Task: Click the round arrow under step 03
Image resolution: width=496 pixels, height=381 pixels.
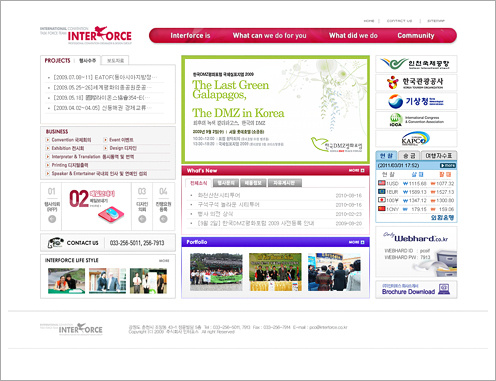Action: click(142, 219)
